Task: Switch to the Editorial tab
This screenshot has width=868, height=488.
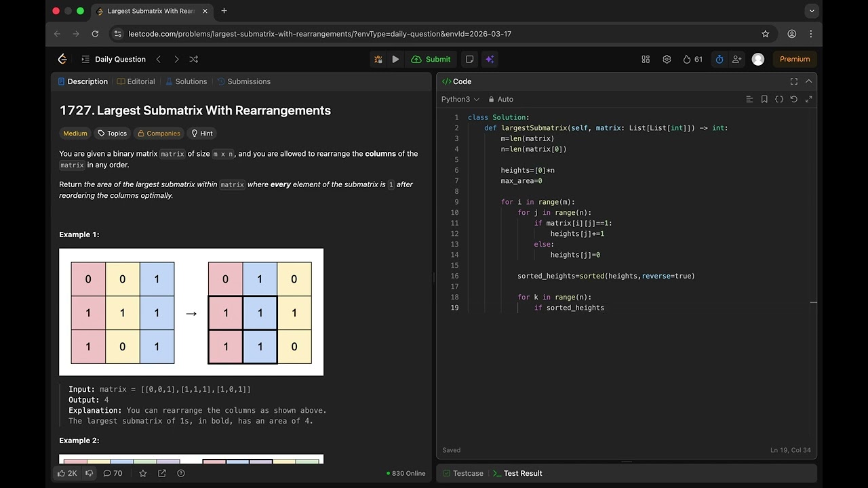Action: click(x=136, y=81)
